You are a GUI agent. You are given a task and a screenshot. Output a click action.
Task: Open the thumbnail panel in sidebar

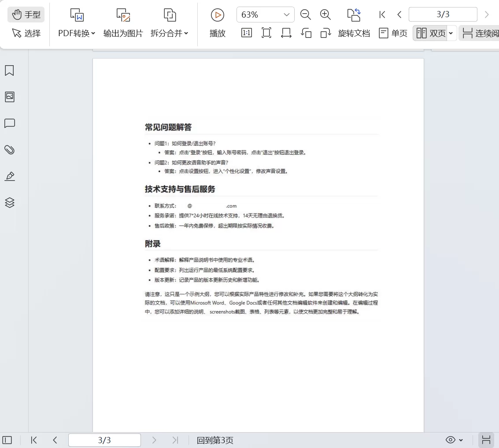click(x=9, y=97)
